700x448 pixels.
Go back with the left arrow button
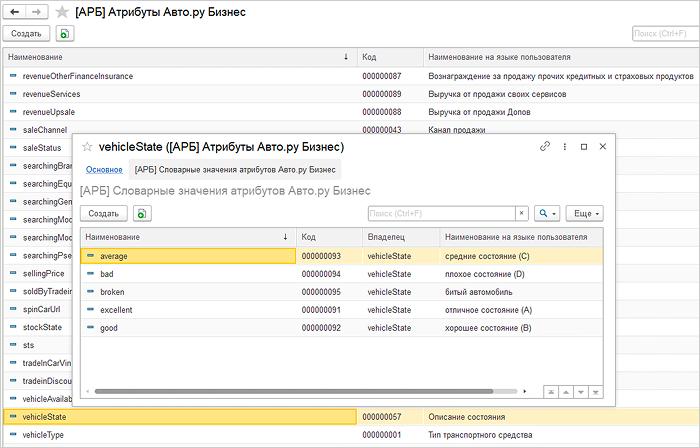tap(14, 12)
